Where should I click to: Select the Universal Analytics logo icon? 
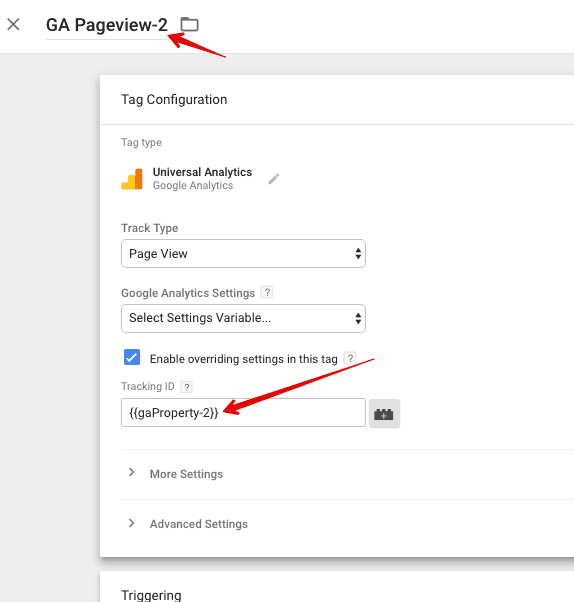132,179
